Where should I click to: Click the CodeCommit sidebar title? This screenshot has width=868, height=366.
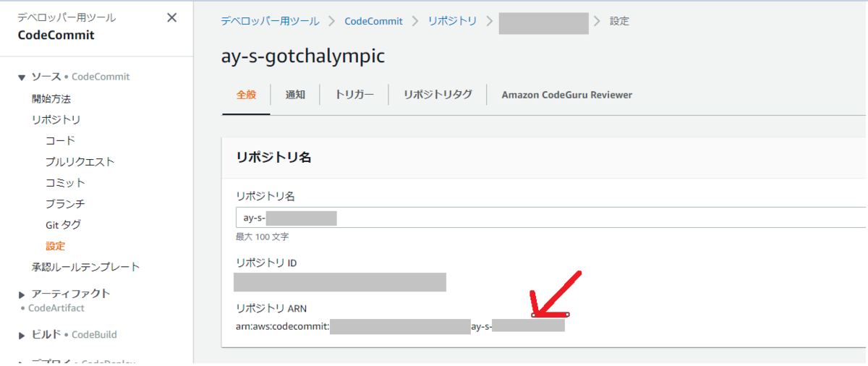56,35
